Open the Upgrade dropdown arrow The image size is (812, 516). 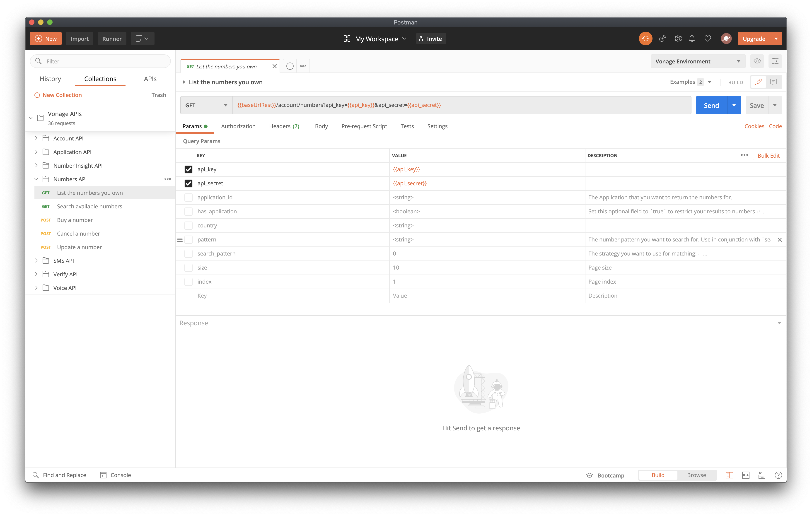(x=776, y=39)
